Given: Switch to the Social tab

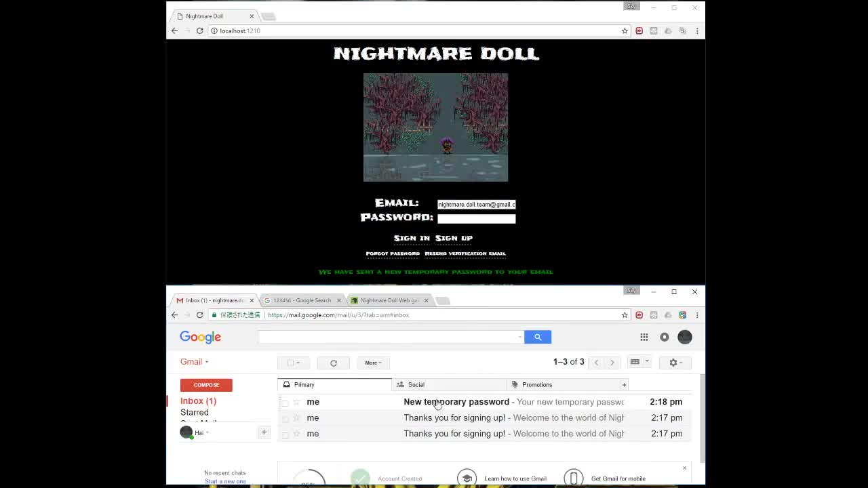Looking at the screenshot, I should 416,384.
